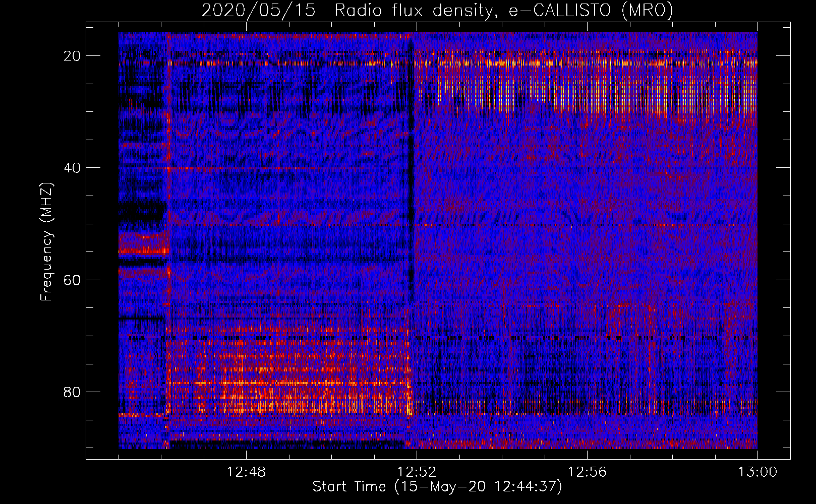Click the 12:52 time tick label
The image size is (816, 504).
coord(417,472)
